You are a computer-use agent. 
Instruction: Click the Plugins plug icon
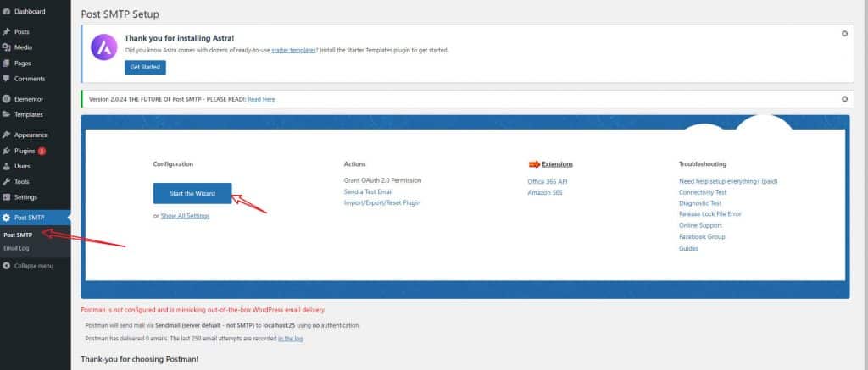coord(7,151)
